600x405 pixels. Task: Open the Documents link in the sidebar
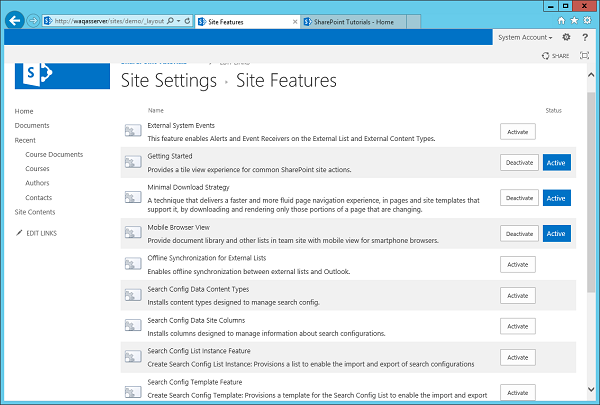coord(32,125)
